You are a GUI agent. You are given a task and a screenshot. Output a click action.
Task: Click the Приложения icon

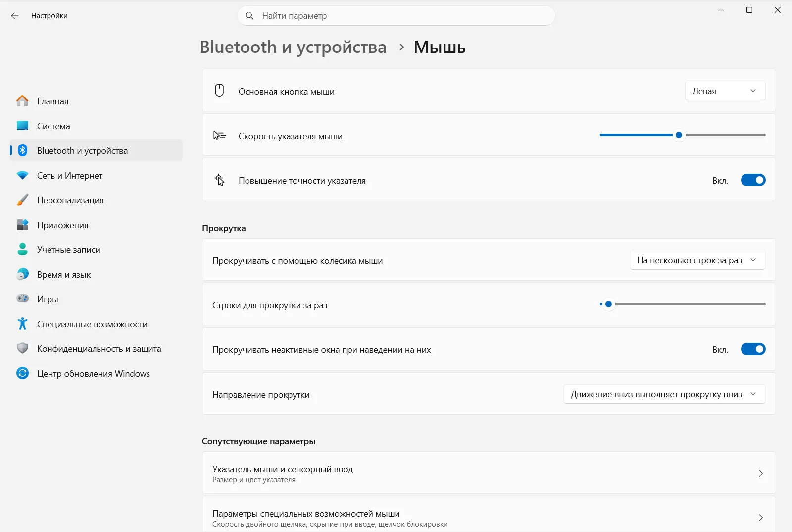22,225
